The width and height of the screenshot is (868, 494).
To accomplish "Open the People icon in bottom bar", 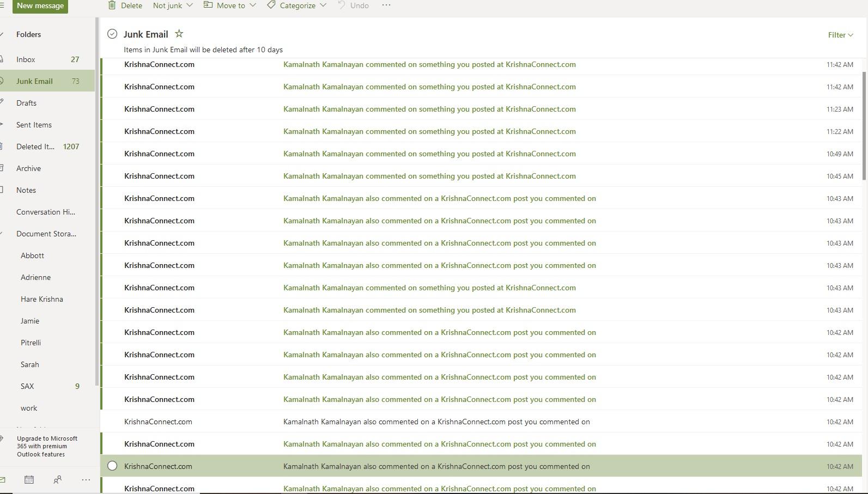I will pyautogui.click(x=57, y=480).
